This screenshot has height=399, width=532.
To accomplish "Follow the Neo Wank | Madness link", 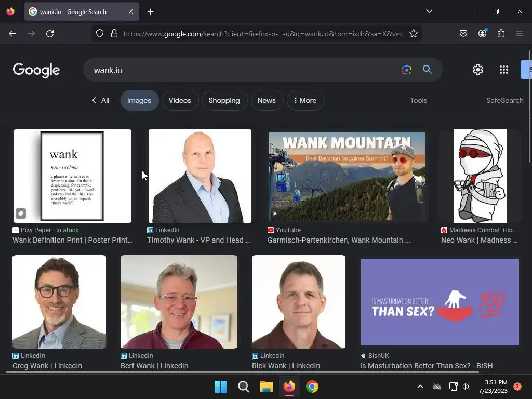I will (480, 240).
